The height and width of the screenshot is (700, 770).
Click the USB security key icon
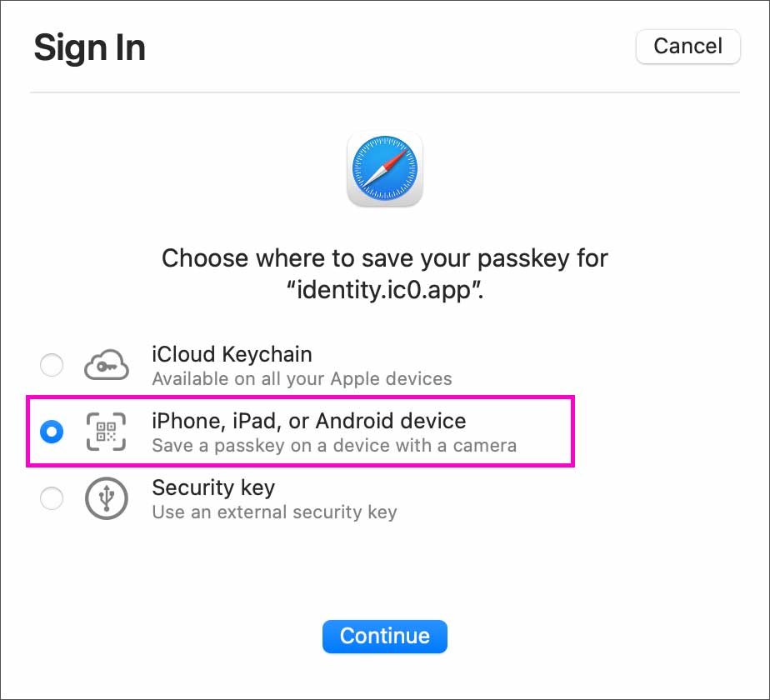[107, 498]
